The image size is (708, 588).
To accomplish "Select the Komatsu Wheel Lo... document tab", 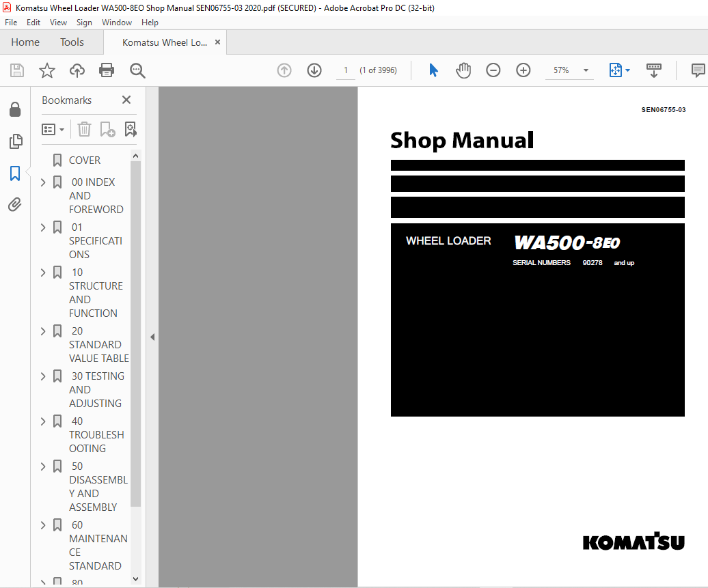I will point(164,42).
